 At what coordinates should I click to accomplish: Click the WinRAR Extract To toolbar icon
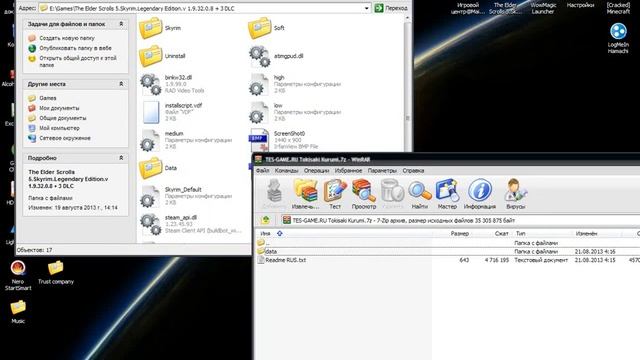(x=305, y=194)
